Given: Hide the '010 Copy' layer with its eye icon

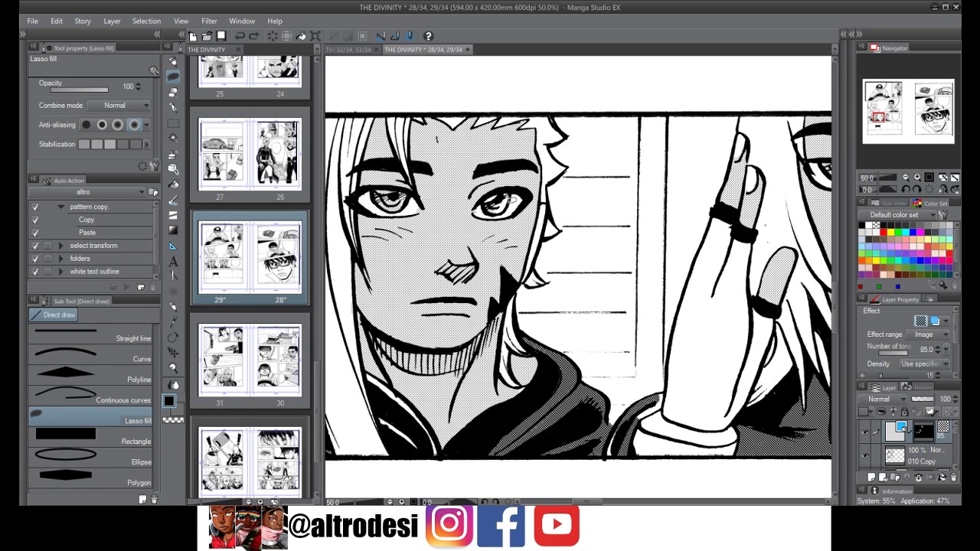Looking at the screenshot, I should click(x=865, y=456).
